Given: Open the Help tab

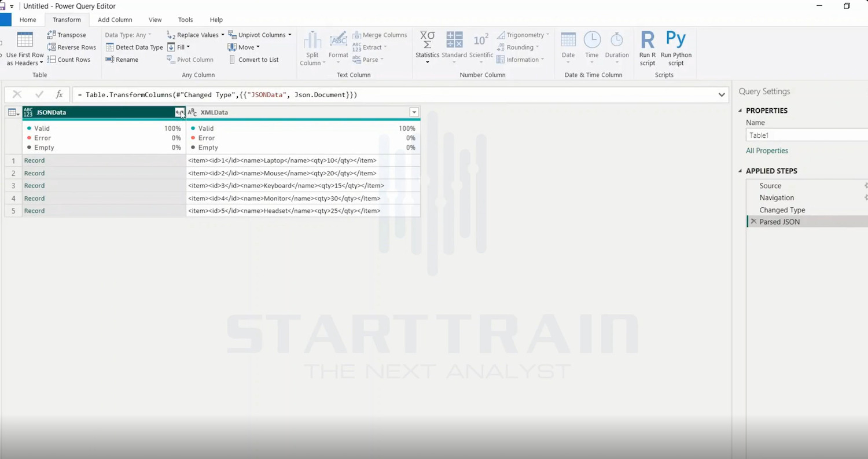Looking at the screenshot, I should coord(216,20).
